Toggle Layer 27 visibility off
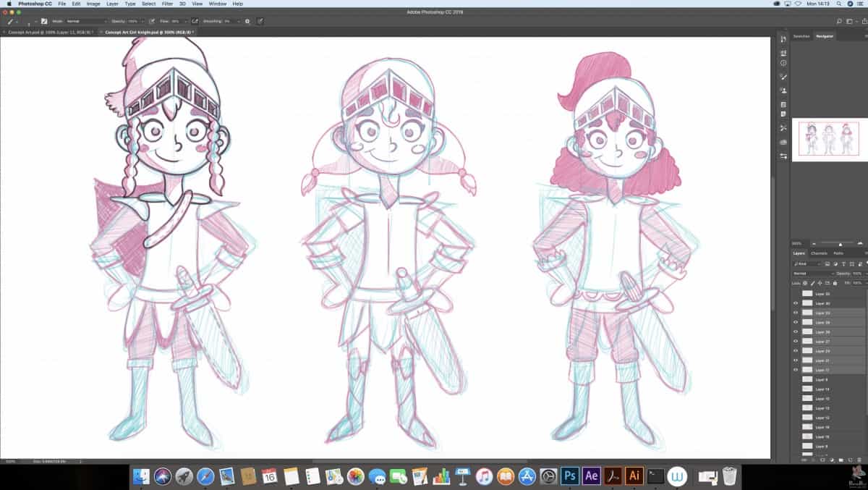This screenshot has height=490, width=868. coord(795,341)
